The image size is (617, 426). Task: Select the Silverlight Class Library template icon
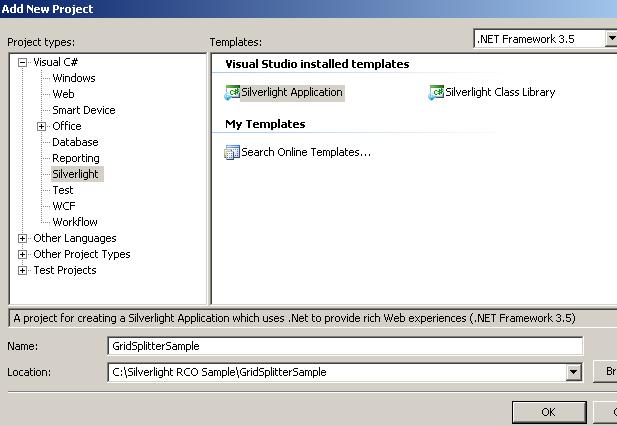pos(436,93)
